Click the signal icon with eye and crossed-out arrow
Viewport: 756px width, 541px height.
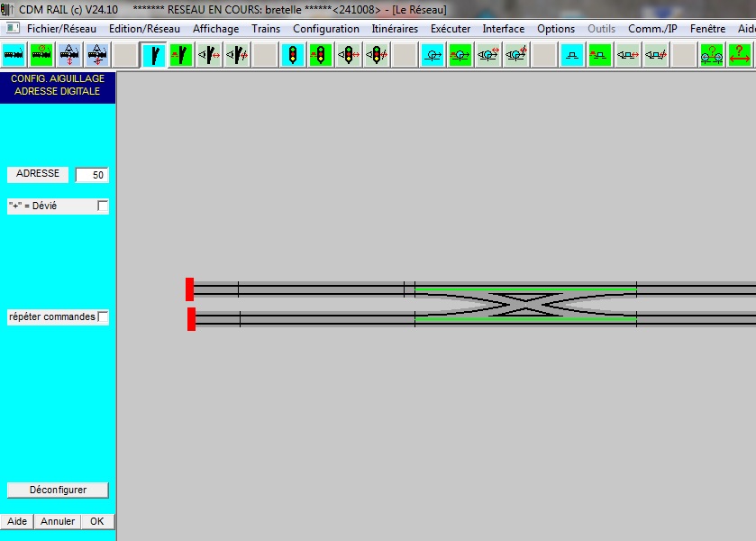click(377, 54)
